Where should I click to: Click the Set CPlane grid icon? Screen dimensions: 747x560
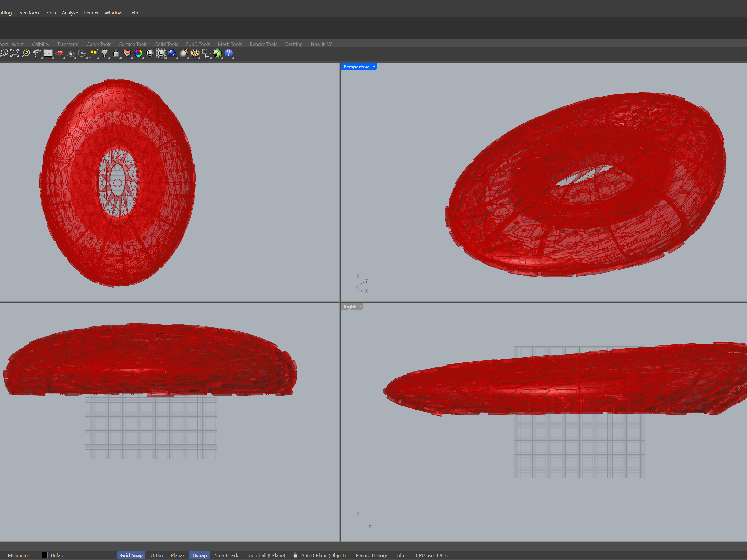click(71, 54)
